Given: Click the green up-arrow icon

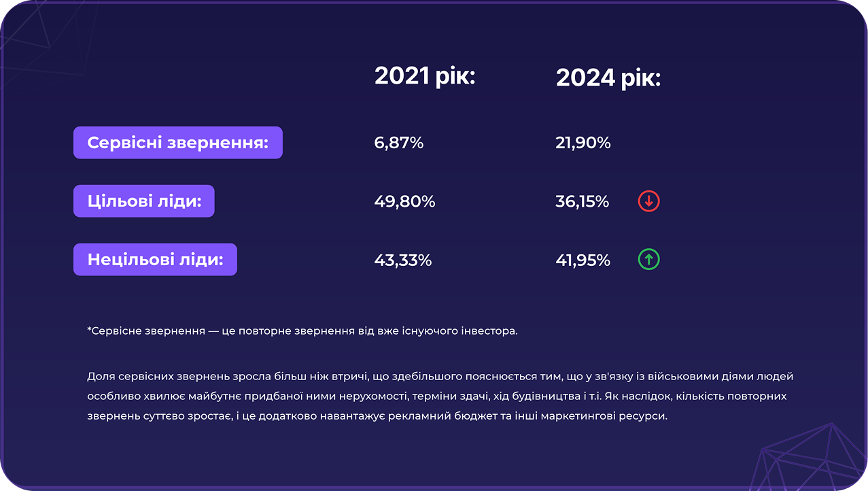Looking at the screenshot, I should [649, 260].
